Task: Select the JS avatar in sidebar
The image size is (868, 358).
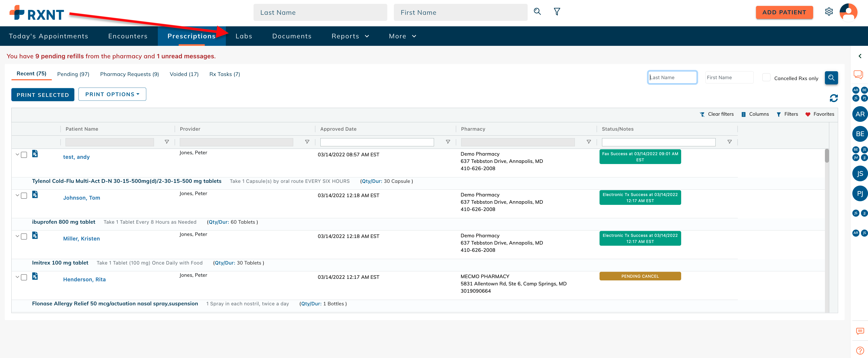Action: tap(860, 174)
